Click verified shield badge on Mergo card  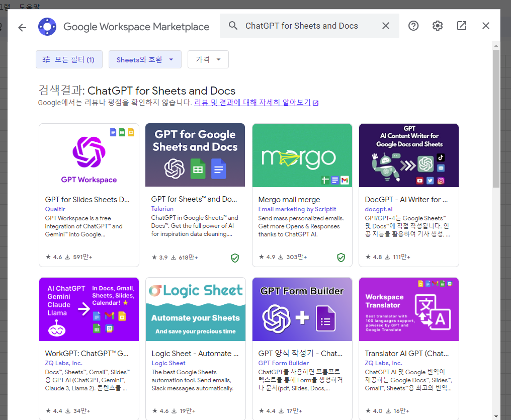(x=341, y=258)
